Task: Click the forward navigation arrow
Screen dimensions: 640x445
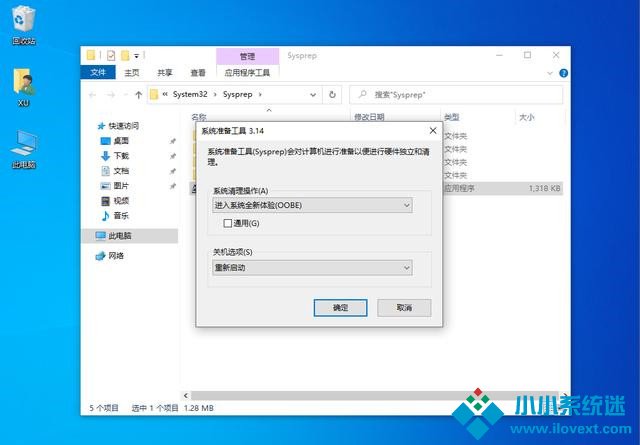Action: coord(111,95)
